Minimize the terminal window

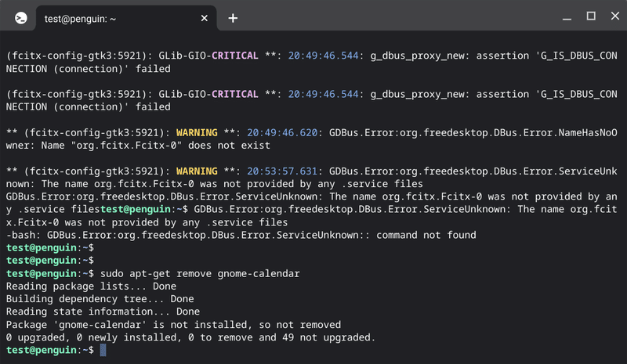(567, 18)
